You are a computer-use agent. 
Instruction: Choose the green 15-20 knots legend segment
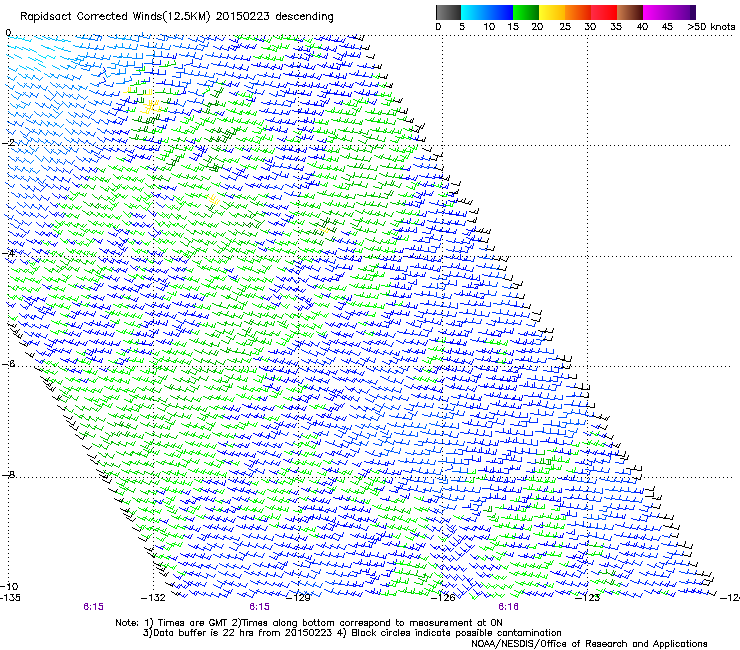pos(526,12)
